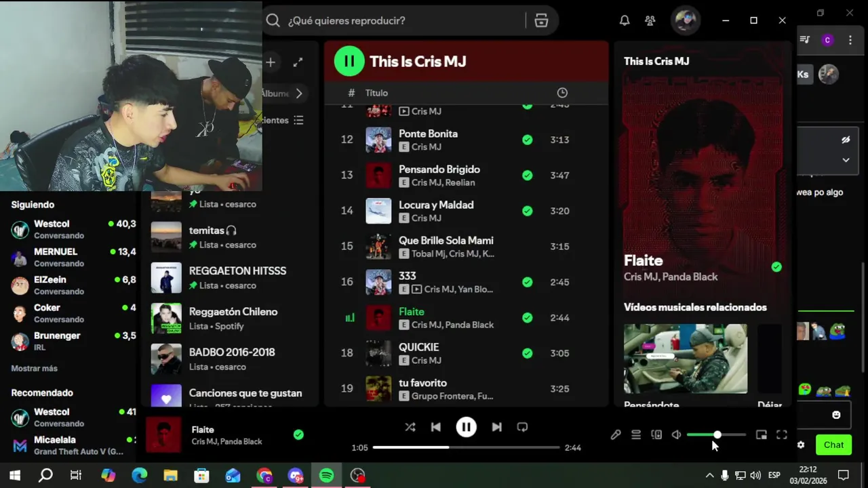The height and width of the screenshot is (488, 868).
Task: Open the library sort and view options
Action: 298,120
